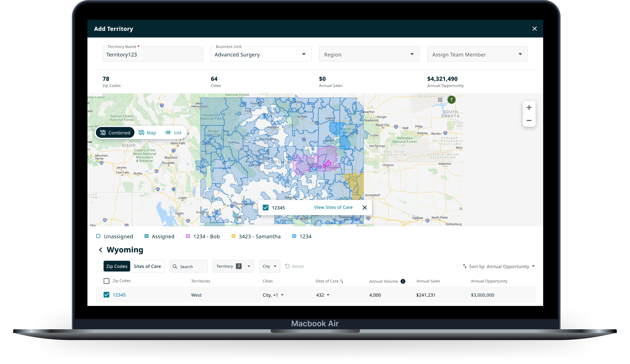Edit the Territory Name field
The height and width of the screenshot is (364, 630).
153,54
